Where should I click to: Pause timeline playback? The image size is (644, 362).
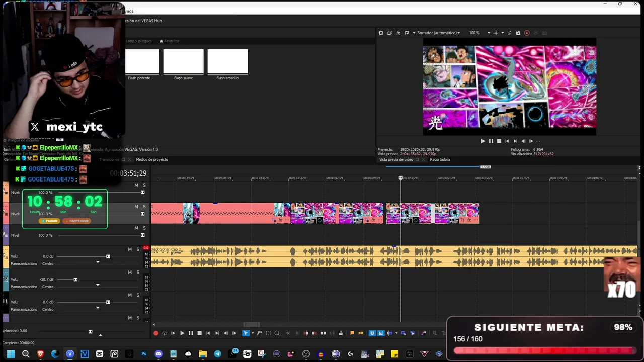(191, 333)
